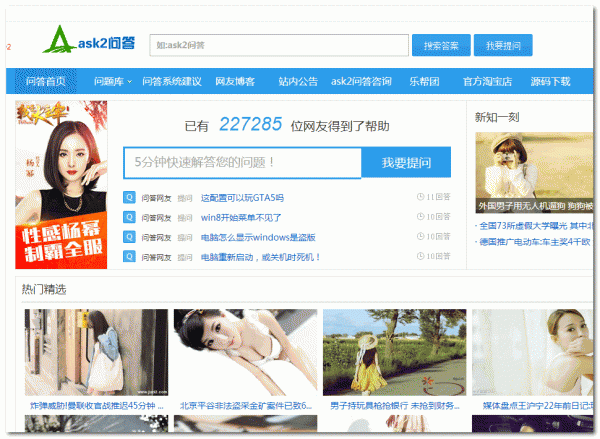
Task: Open 问答首页 nav tab
Action: click(x=46, y=81)
